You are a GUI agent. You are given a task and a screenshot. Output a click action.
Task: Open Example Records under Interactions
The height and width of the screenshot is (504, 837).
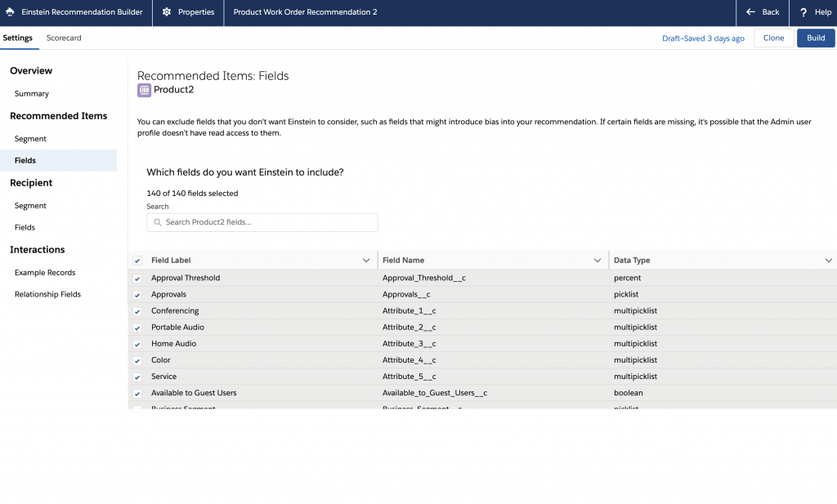point(45,273)
